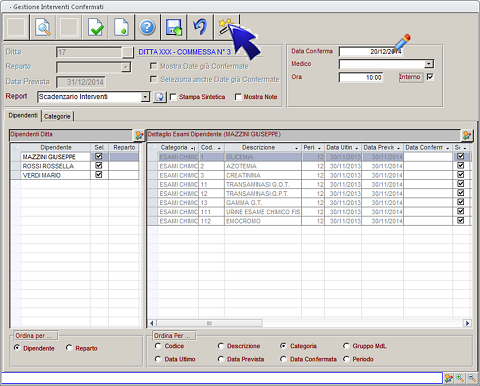The height and width of the screenshot is (386, 480).
Task: Switch to the Categorie tab
Action: [x=57, y=116]
